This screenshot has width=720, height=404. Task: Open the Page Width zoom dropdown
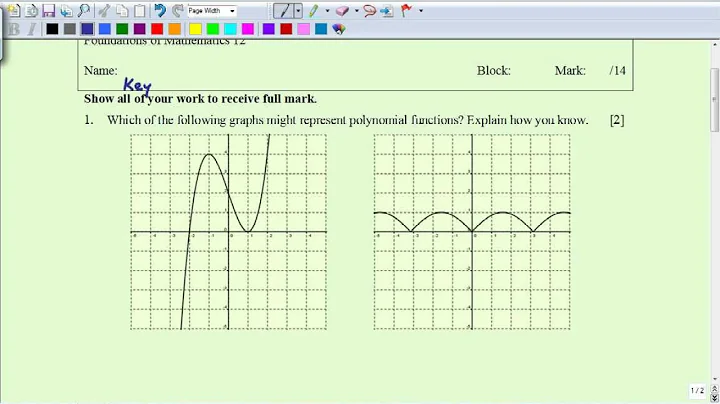coord(232,11)
